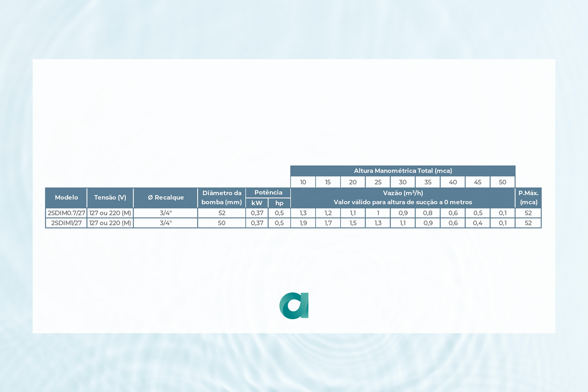
Task: Click the 25 mca height column header
Action: (378, 182)
